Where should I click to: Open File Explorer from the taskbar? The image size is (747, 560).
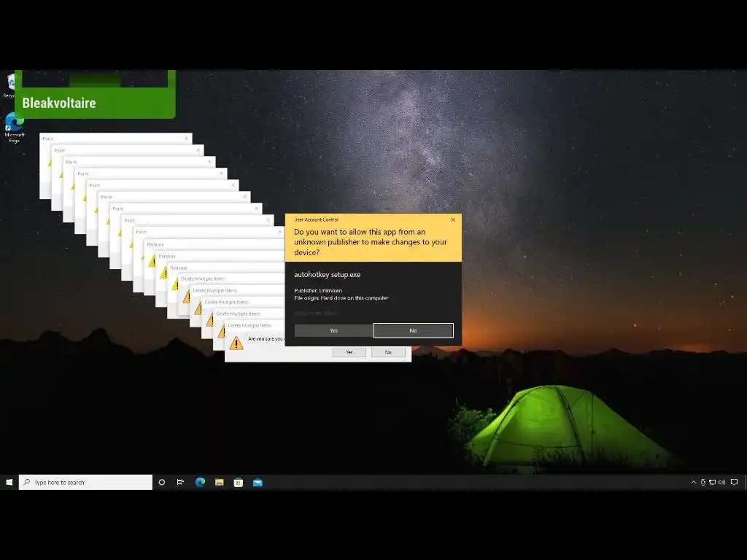219,483
